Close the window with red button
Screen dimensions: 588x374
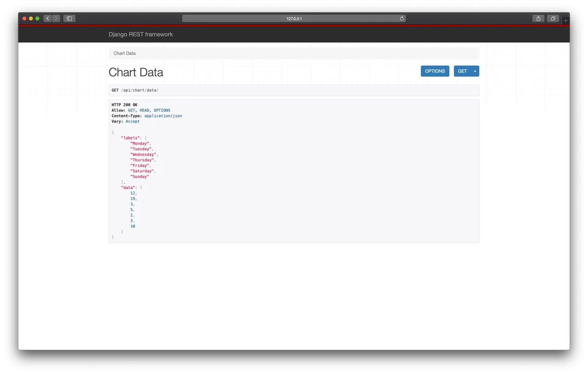[x=24, y=18]
